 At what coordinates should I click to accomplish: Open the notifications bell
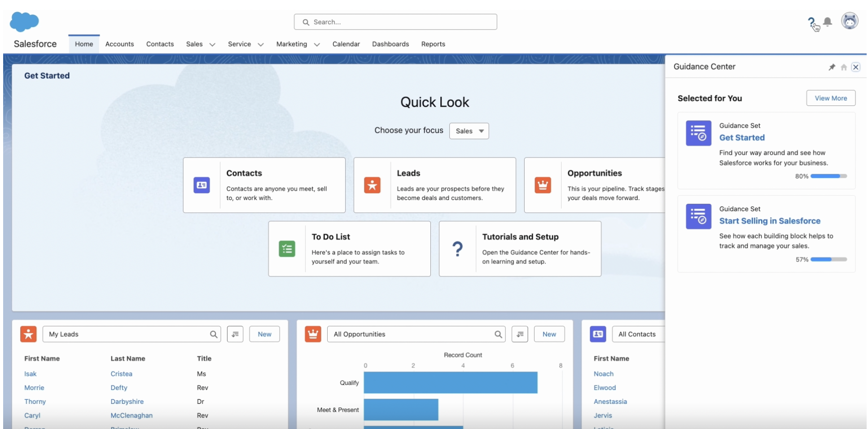pyautogui.click(x=828, y=22)
